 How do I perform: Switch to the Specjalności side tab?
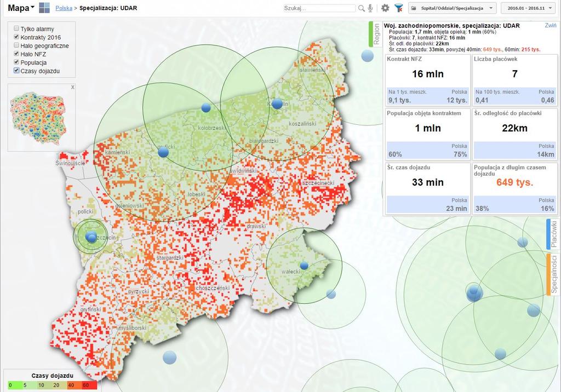point(553,274)
